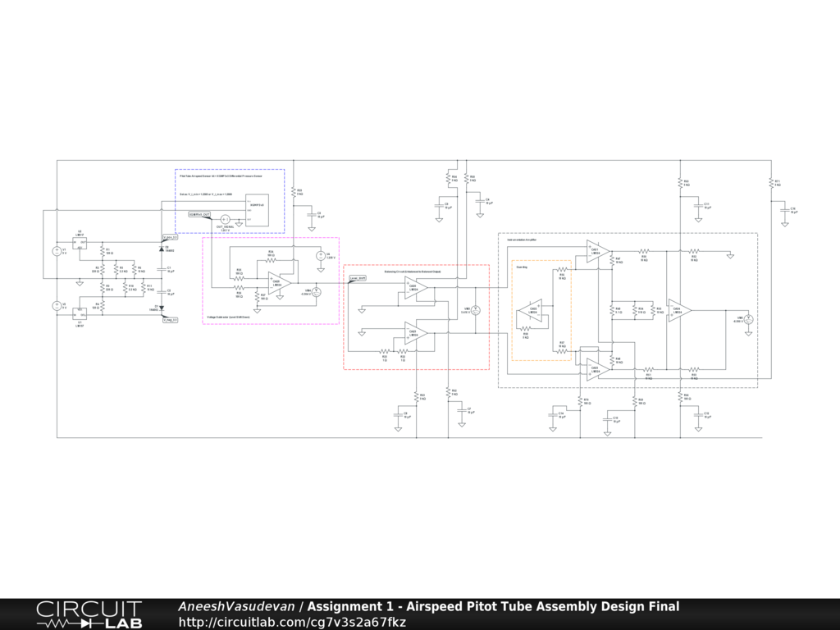Click the V_neg_3.3 node label
Viewport: 840px width, 630px height.
pyautogui.click(x=169, y=320)
